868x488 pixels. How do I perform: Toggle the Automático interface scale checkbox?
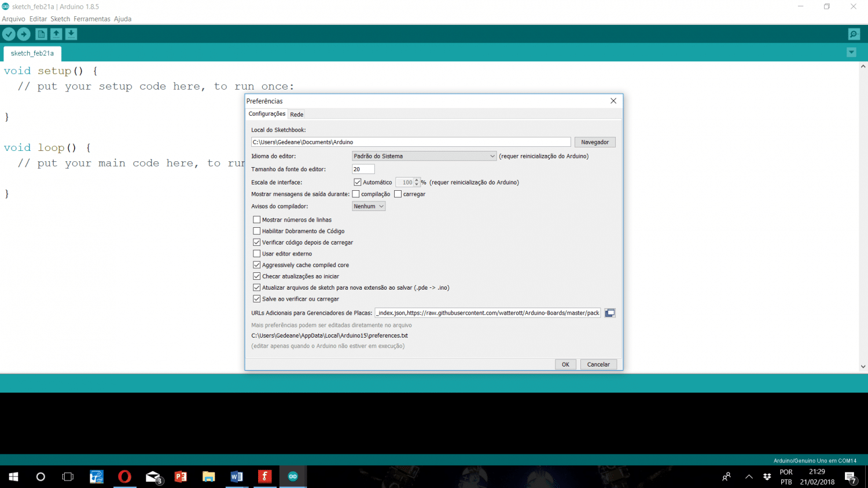point(358,182)
